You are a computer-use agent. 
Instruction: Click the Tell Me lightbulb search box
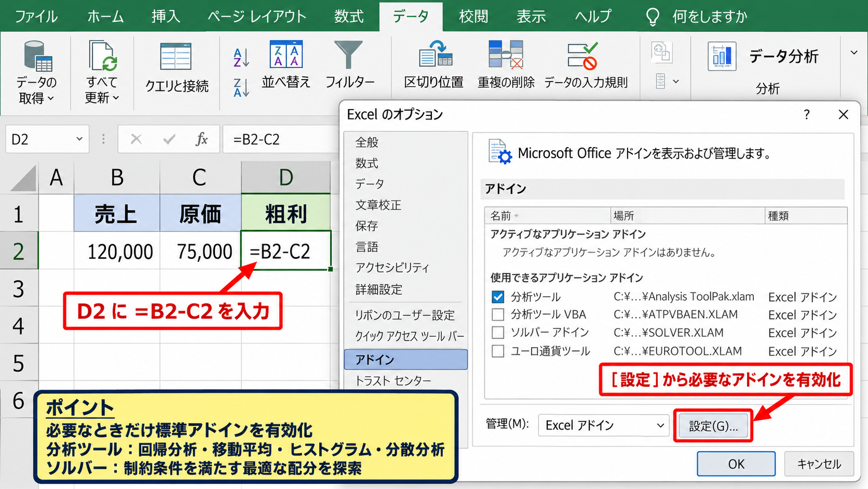697,17
